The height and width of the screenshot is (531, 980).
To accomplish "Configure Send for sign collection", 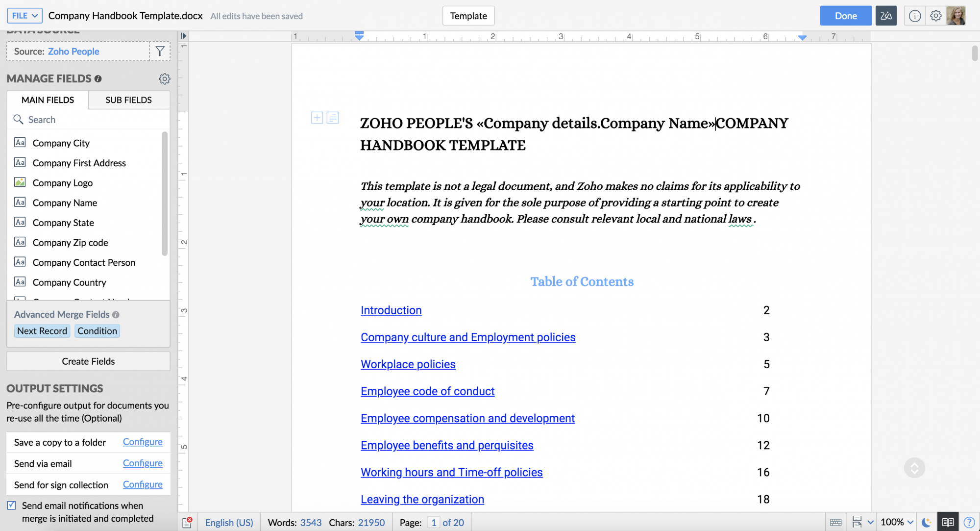I will point(143,484).
